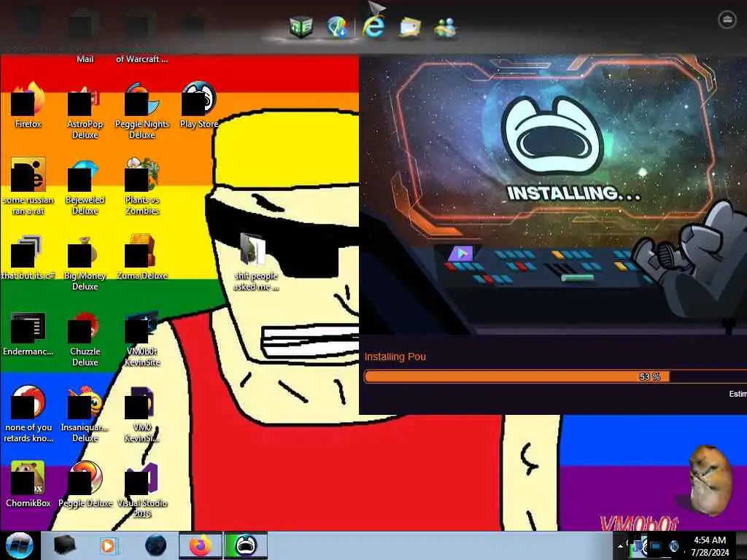Select the 'VM0b0t KevinSite' desktop icon
Image resolution: width=747 pixels, height=560 pixels.
[142, 339]
